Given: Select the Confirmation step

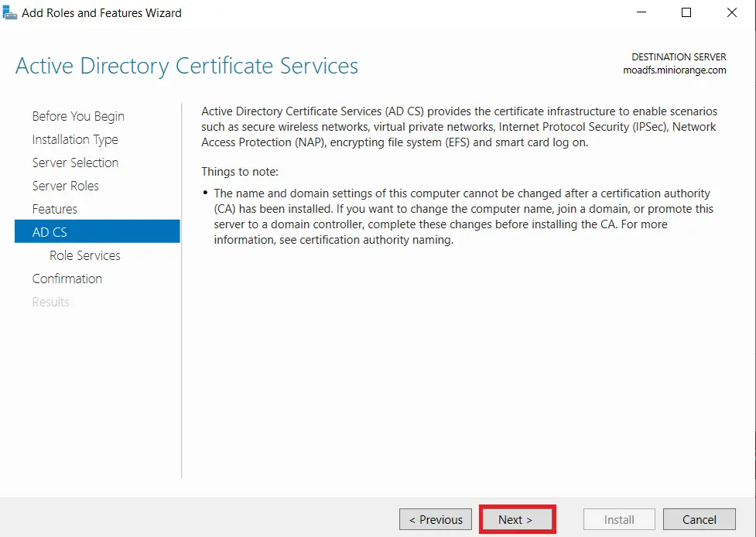Looking at the screenshot, I should (x=67, y=279).
